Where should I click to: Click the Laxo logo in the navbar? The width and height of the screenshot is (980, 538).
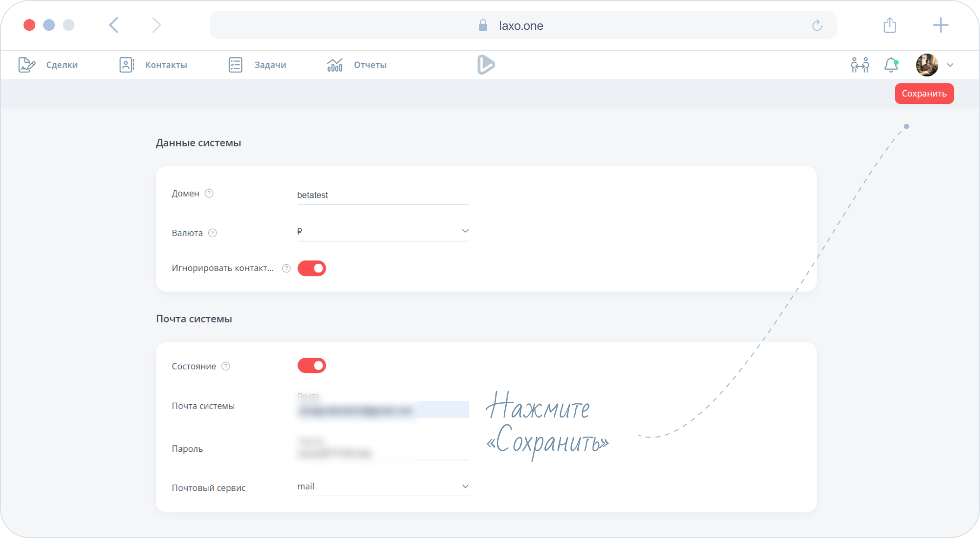486,65
